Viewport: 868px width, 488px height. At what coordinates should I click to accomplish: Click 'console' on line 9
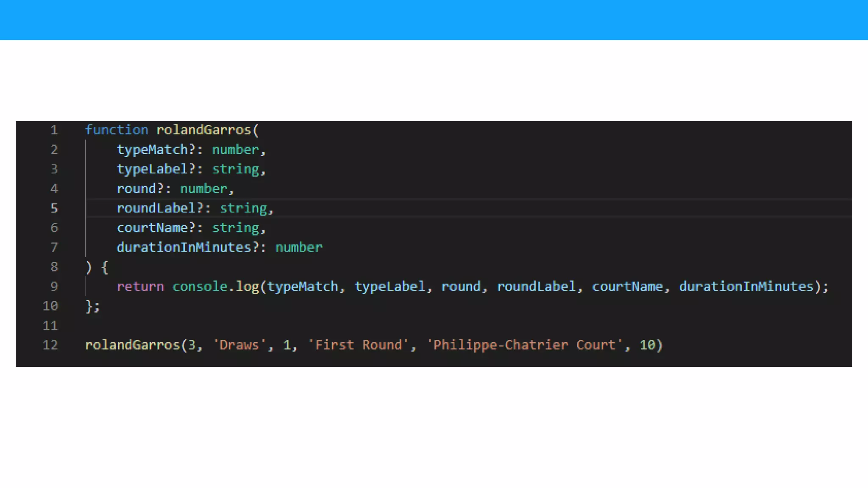click(x=200, y=287)
